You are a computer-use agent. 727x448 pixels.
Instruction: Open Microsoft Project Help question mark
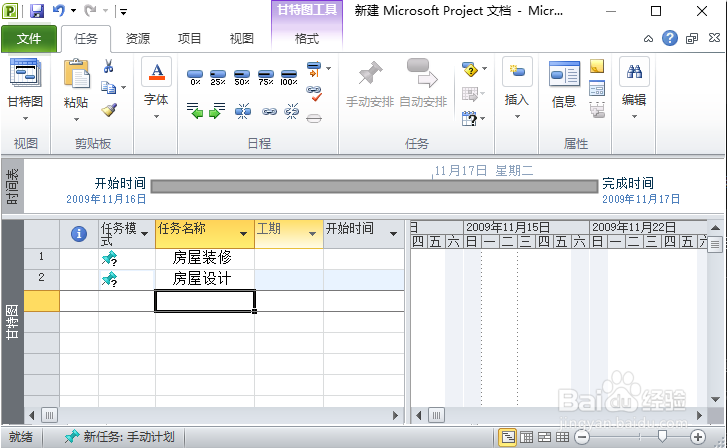[x=670, y=38]
